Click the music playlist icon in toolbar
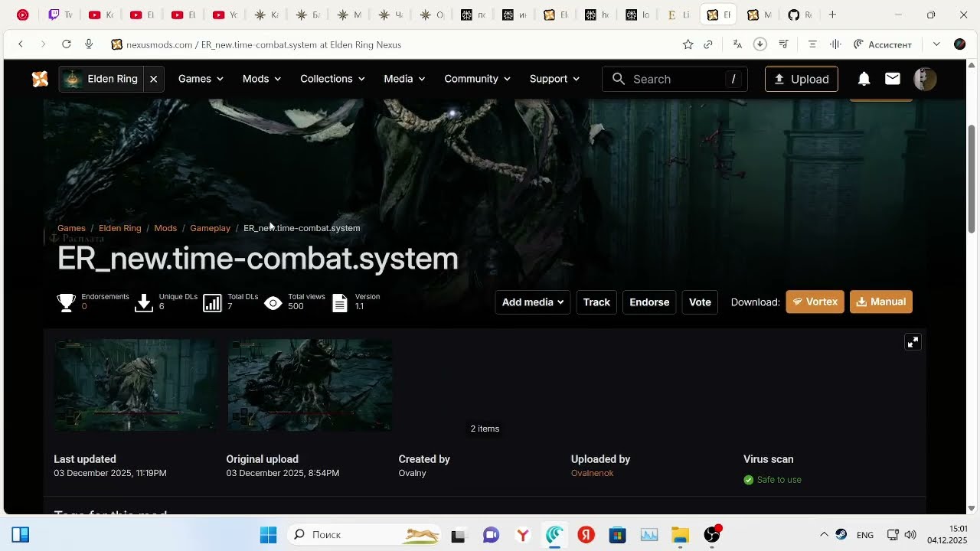The height and width of the screenshot is (551, 980). point(784,44)
